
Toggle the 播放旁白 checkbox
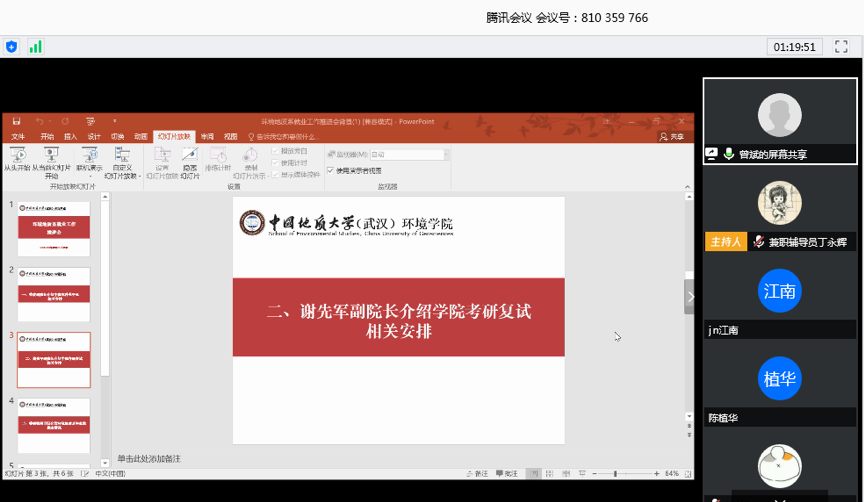pyautogui.click(x=276, y=151)
